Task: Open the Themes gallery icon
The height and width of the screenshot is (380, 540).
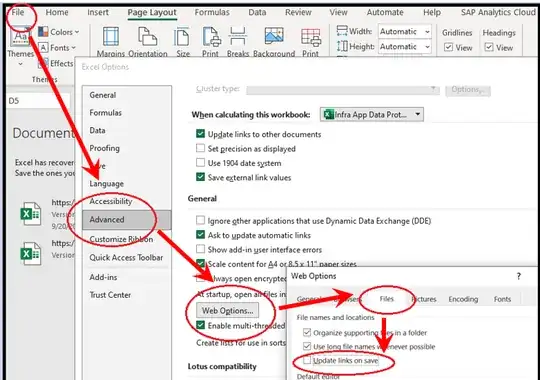Action: (20, 37)
